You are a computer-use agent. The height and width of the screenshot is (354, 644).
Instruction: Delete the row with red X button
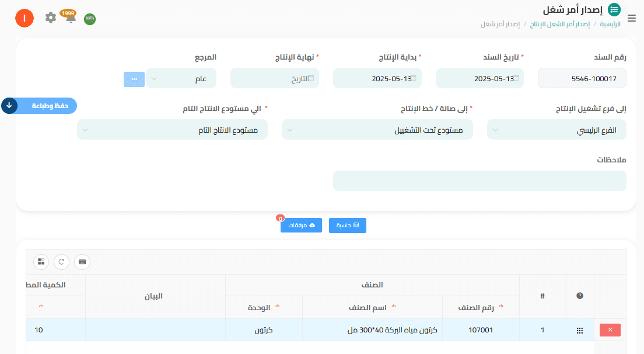pos(610,330)
